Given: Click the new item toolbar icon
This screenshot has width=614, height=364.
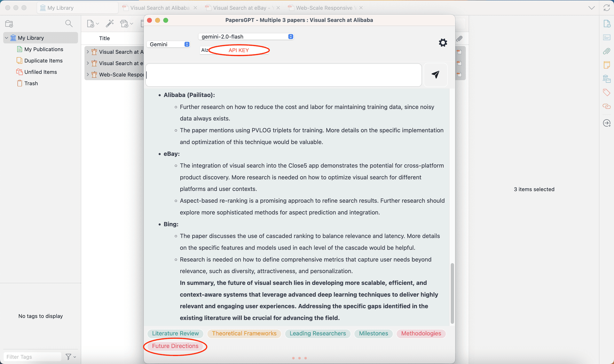Looking at the screenshot, I should coord(91,24).
